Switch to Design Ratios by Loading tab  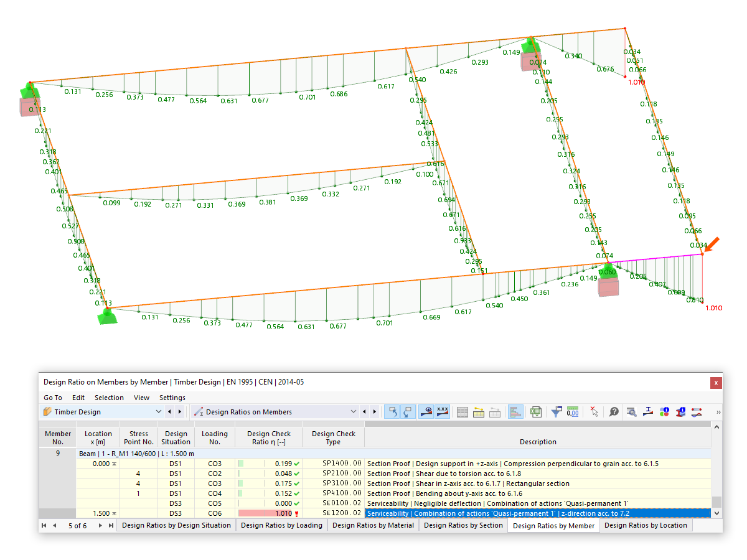(x=281, y=525)
